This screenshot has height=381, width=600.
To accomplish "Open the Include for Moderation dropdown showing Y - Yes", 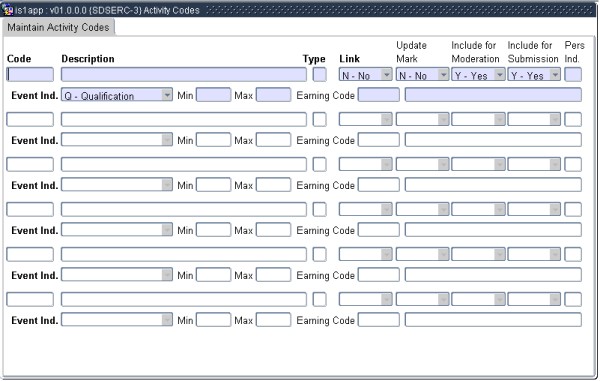I will pyautogui.click(x=478, y=75).
